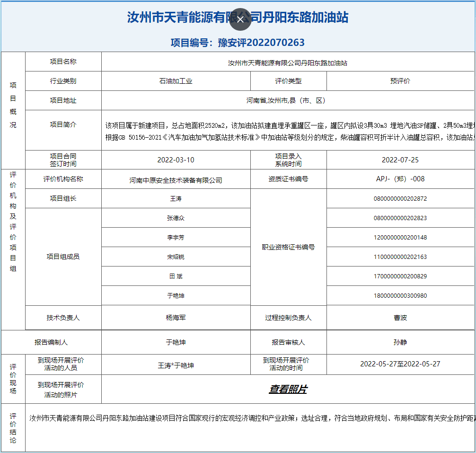Select team member 田 斌

click(x=176, y=276)
